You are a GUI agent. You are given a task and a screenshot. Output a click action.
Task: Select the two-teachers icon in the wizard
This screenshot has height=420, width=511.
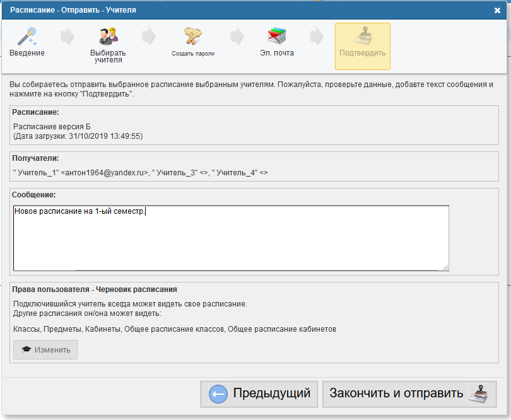(108, 36)
